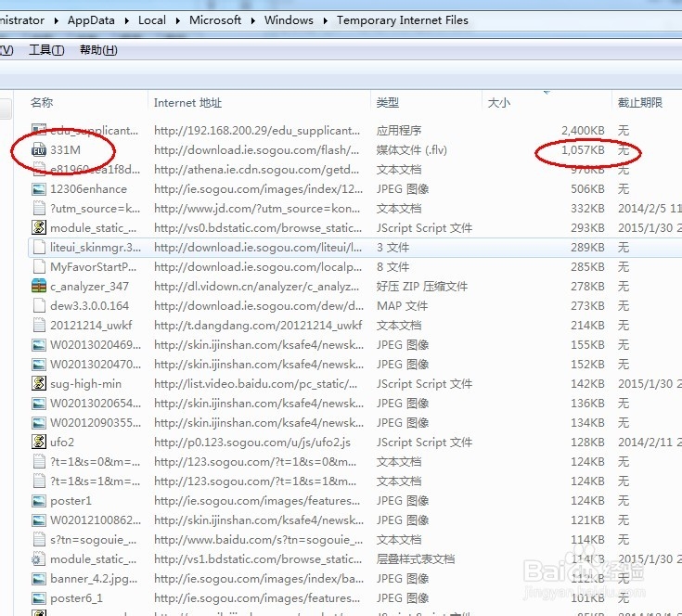Click the text document icon of ?utm_source=k...
Viewport: 682px width, 616px height.
point(39,209)
